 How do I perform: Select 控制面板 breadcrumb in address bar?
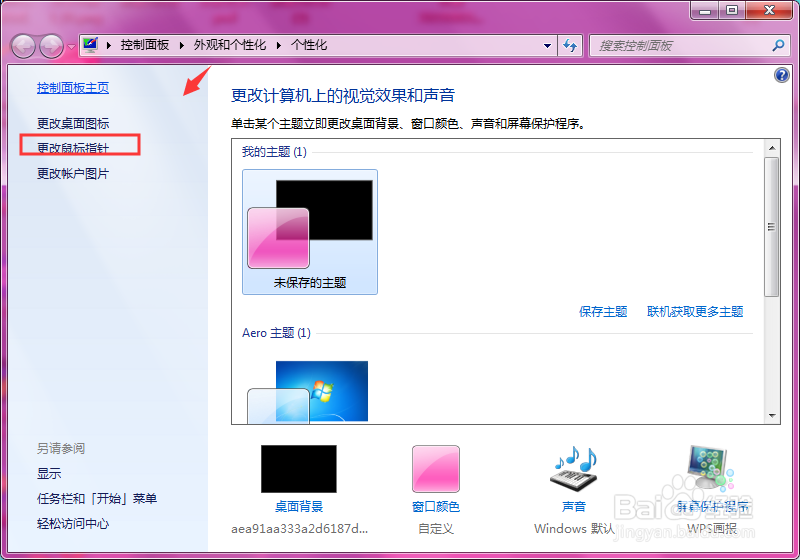[x=145, y=45]
